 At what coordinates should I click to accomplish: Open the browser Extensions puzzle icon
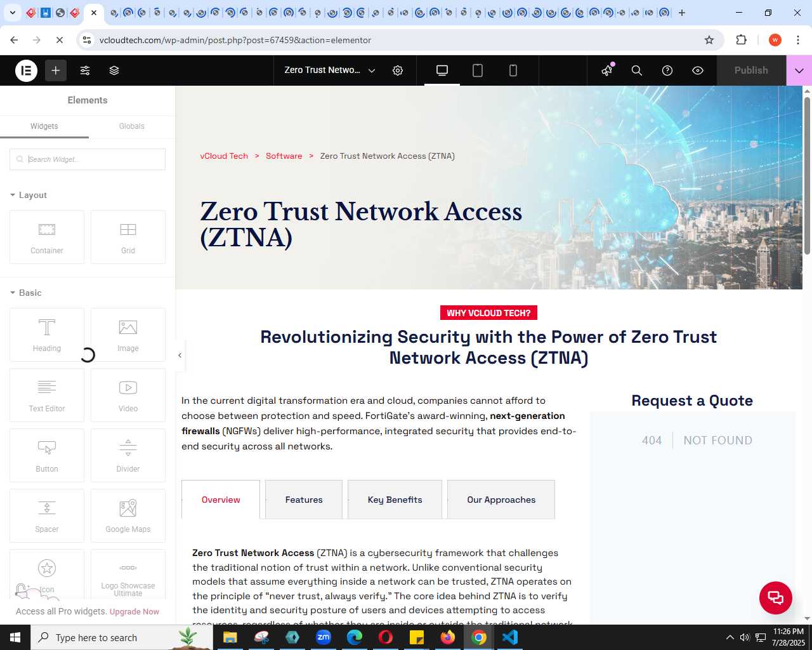pos(741,40)
